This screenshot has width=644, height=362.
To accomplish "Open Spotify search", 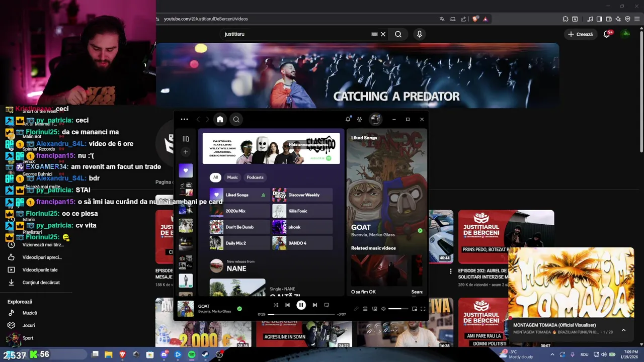I will click(236, 119).
